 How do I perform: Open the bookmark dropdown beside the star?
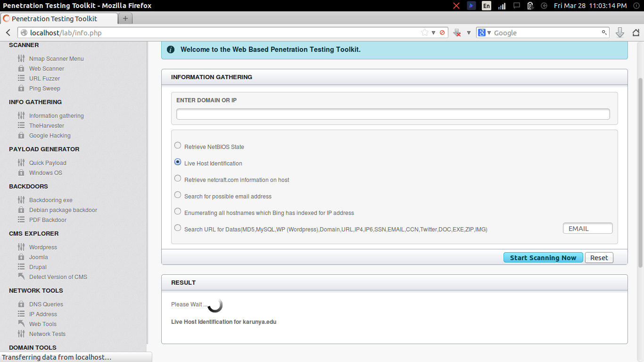pos(433,33)
